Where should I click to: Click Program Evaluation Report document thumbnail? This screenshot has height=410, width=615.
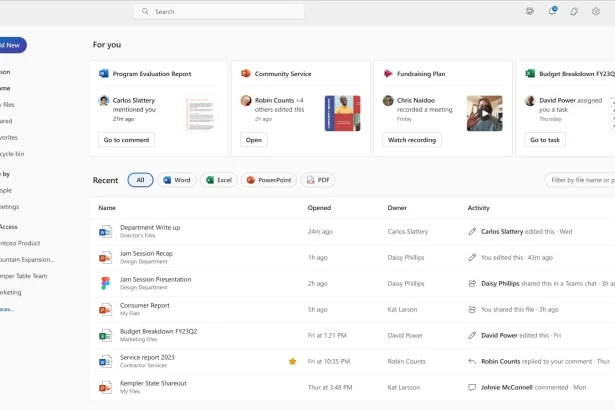click(x=201, y=114)
